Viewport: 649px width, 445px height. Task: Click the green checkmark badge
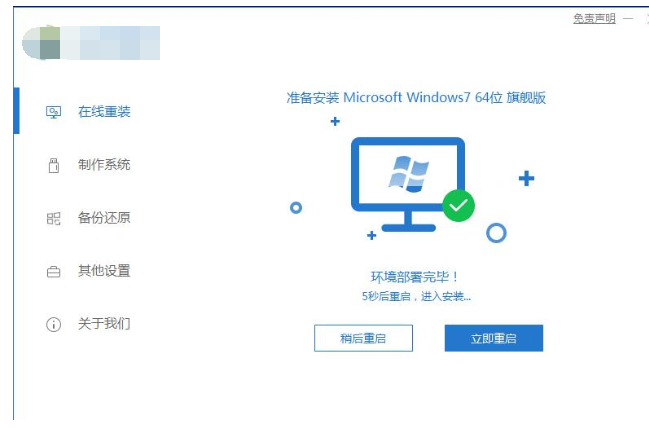[x=458, y=205]
